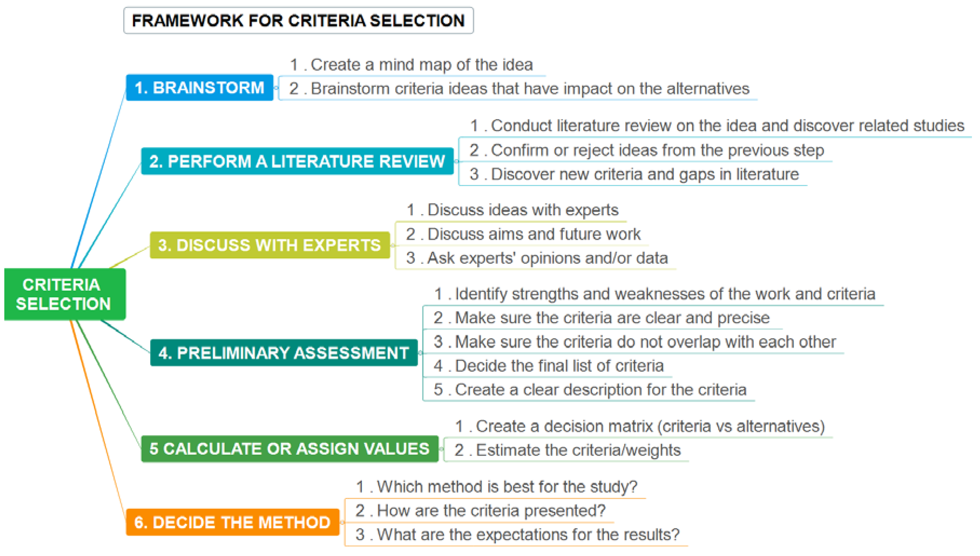Screen dimensions: 980x556
Task: Collapse the LITERATURE REVIEW branch connector dot
Action: [456, 161]
